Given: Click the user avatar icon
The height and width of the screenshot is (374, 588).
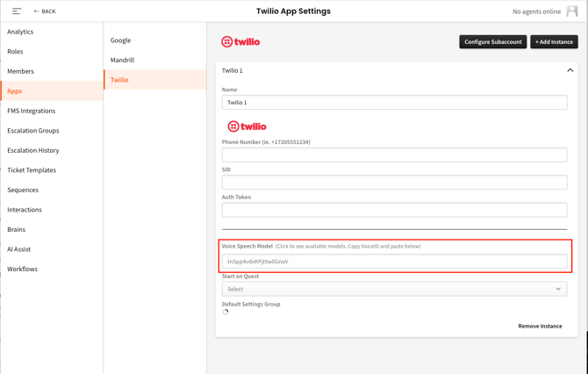Looking at the screenshot, I should [572, 11].
